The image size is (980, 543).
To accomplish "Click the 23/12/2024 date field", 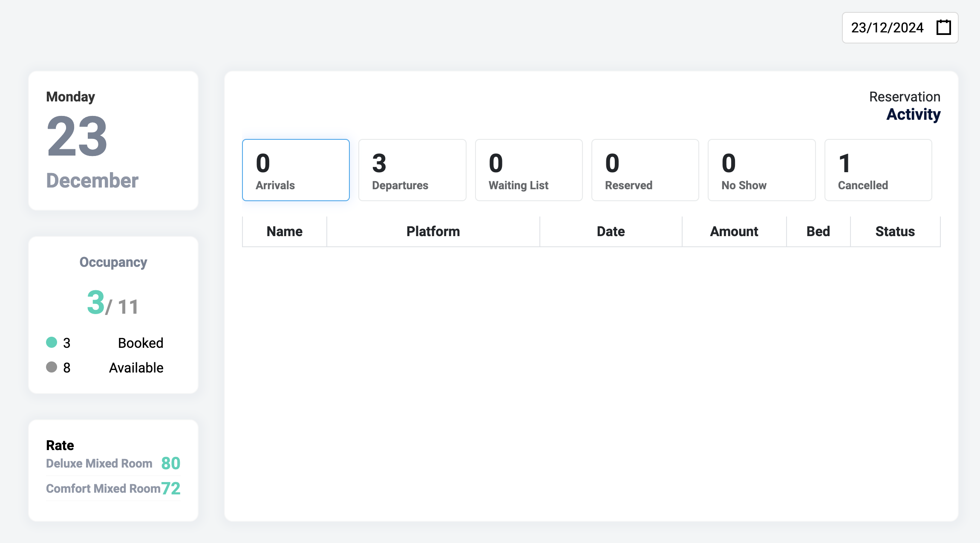I will click(x=887, y=27).
